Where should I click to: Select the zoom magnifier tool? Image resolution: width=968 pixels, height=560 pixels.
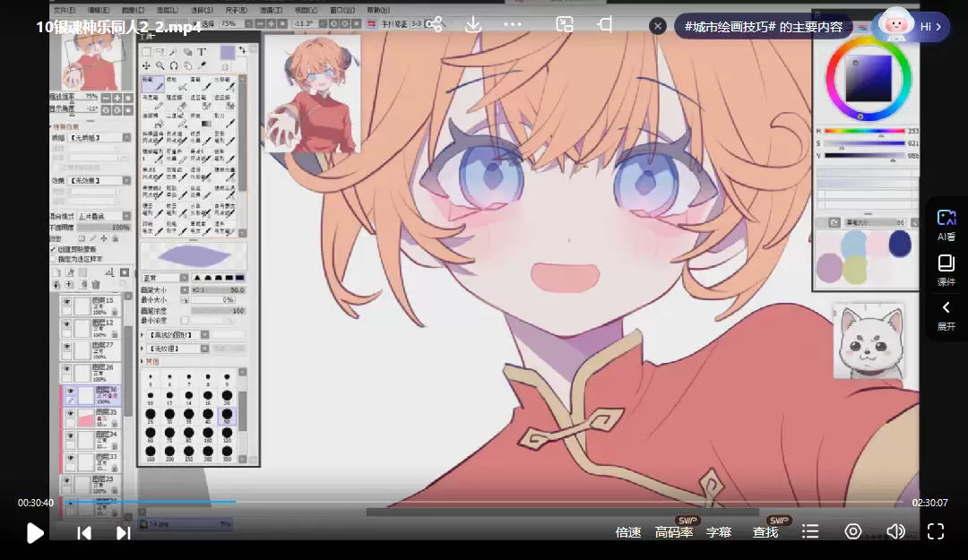[160, 65]
